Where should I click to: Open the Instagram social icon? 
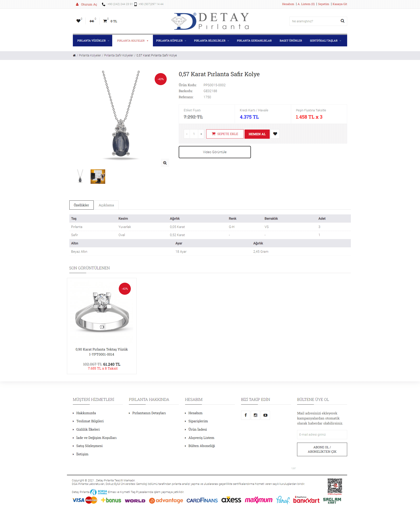255,415
